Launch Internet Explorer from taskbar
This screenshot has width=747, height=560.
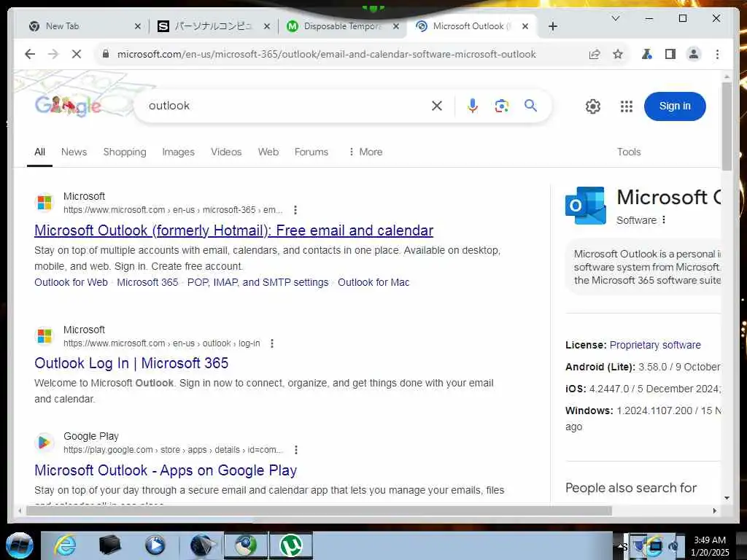tap(65, 545)
